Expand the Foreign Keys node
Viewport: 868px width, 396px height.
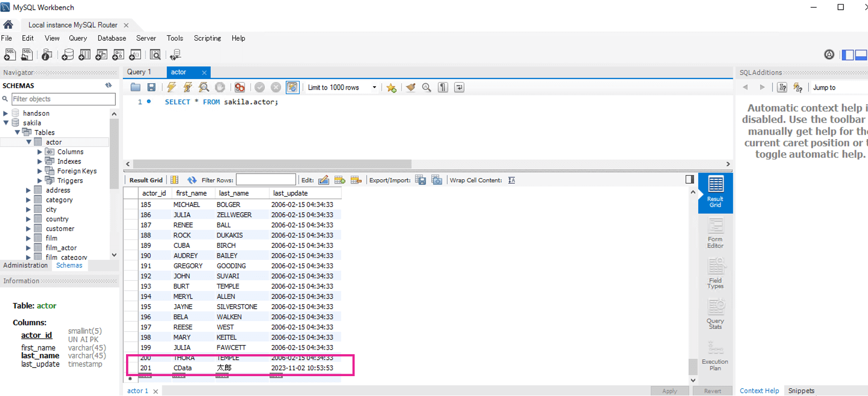click(x=40, y=171)
